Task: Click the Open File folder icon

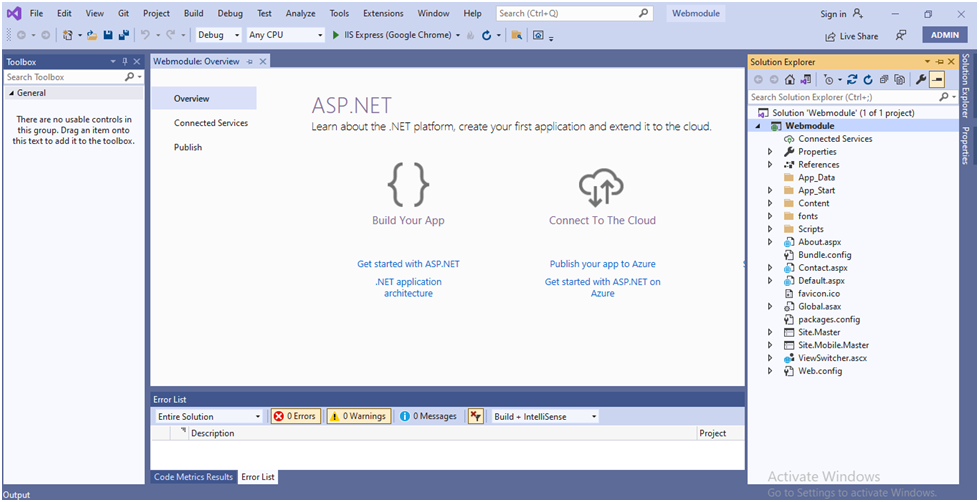Action: coord(92,36)
